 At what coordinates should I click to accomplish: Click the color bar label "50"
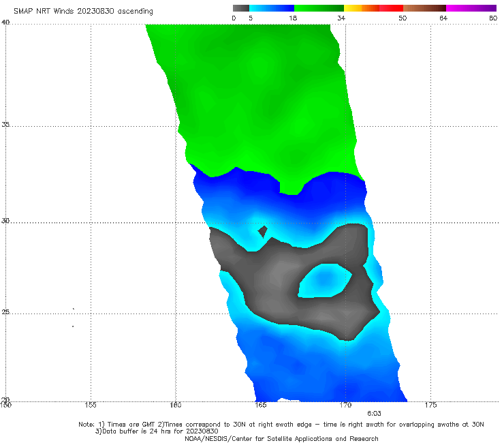point(403,18)
